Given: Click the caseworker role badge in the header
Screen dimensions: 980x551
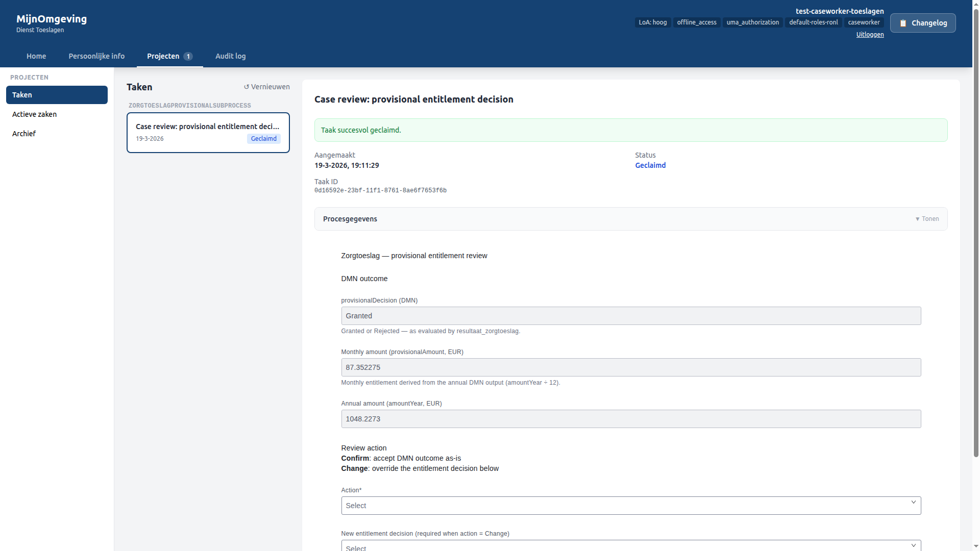Looking at the screenshot, I should click(x=864, y=22).
